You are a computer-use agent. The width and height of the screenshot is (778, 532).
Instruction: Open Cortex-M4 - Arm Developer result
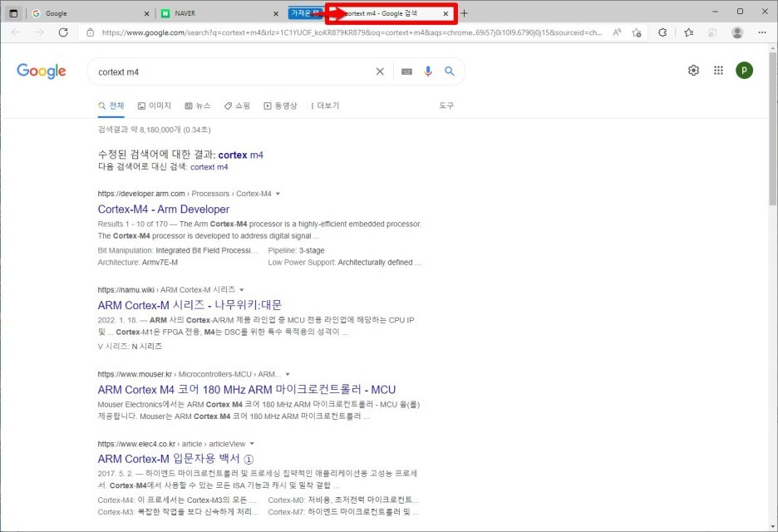(164, 209)
